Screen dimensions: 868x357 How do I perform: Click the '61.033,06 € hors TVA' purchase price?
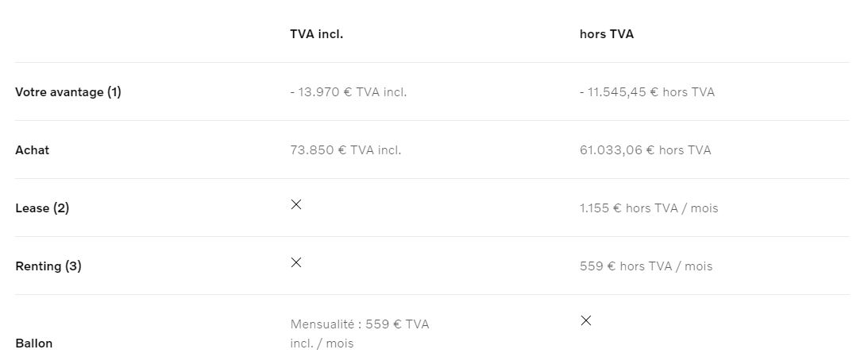(645, 150)
